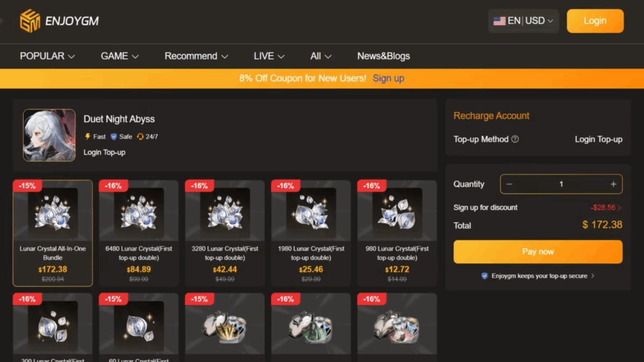Click the Sign up coupon link
644x362 pixels.
pyautogui.click(x=388, y=79)
